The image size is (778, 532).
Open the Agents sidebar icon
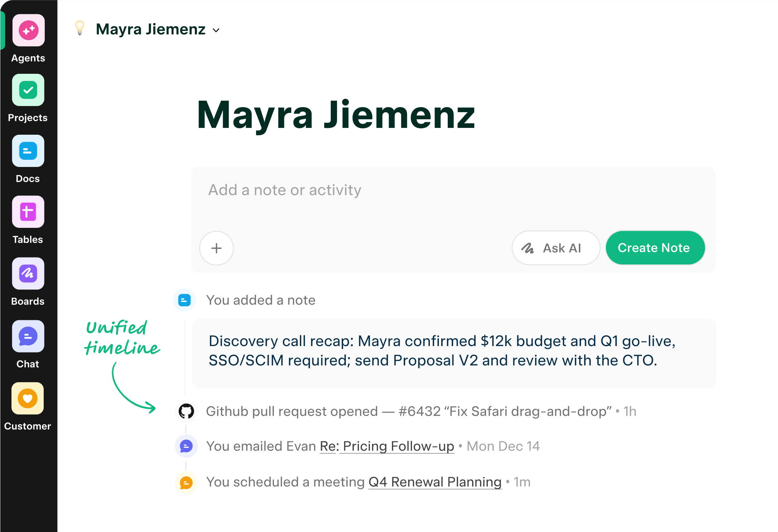28,30
